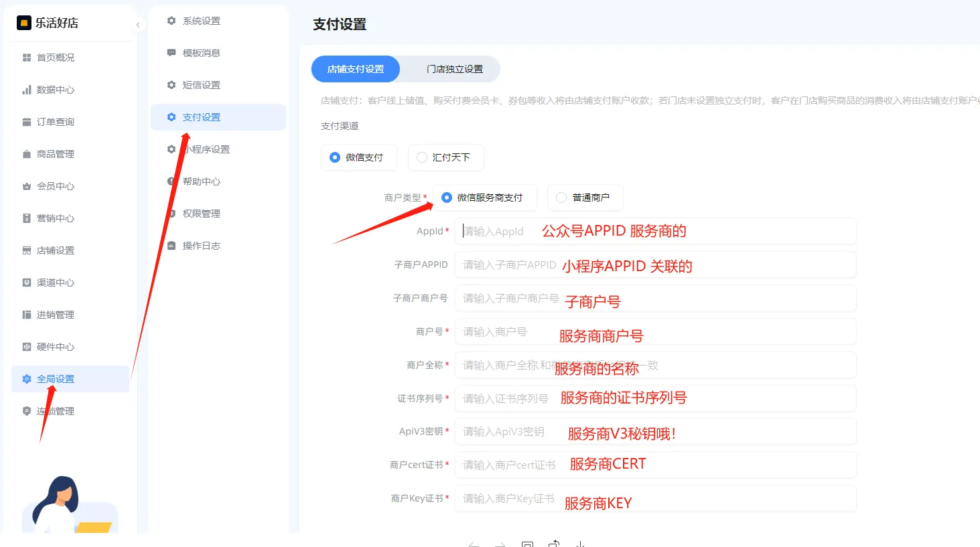View the 操作日志 page
980x547 pixels.
point(201,245)
